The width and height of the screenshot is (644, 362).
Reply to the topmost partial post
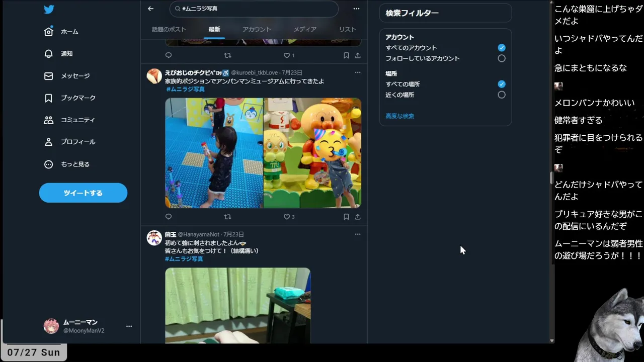[169, 55]
